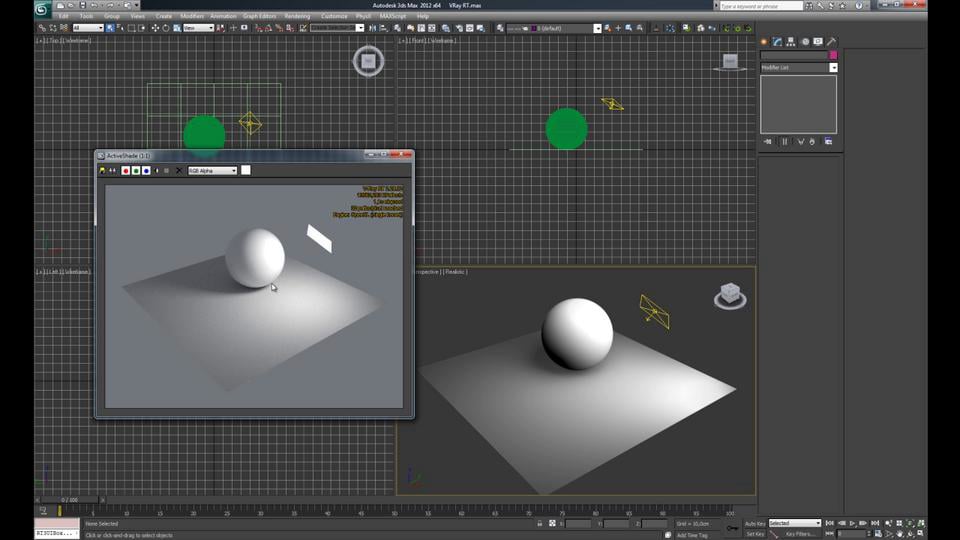Click Go to End playback button

(x=875, y=523)
